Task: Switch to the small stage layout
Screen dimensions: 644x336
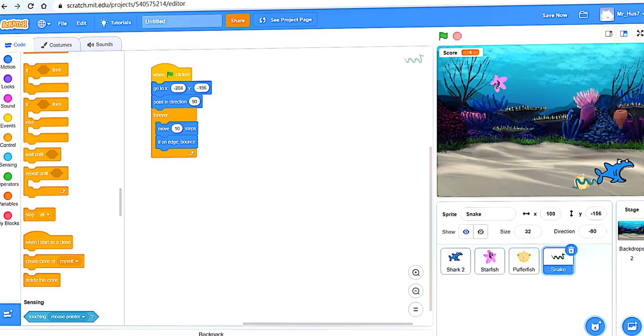Action: point(609,34)
